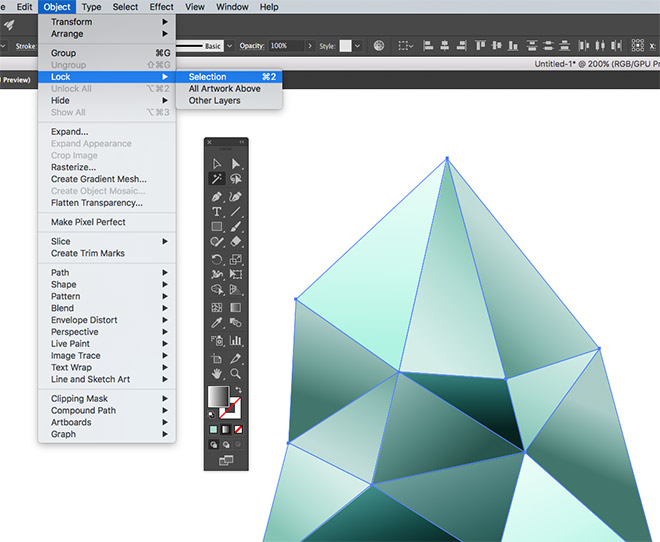The image size is (660, 542).
Task: Select the Rotate tool
Action: [216, 259]
